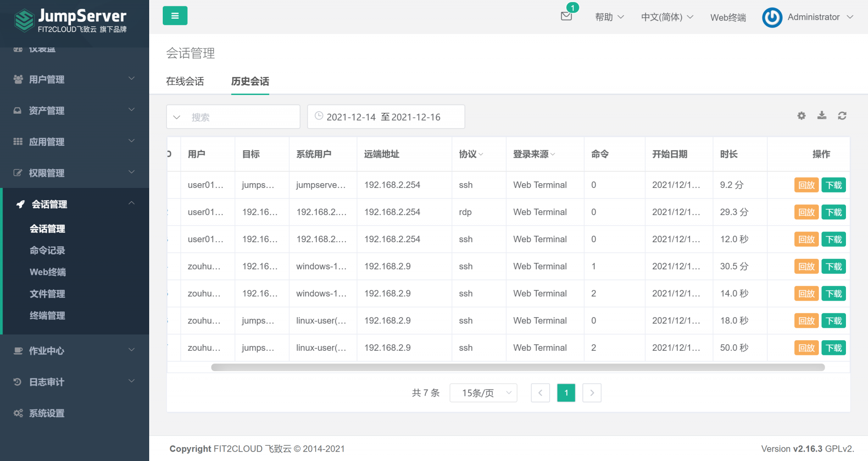Open Web终端 sidebar submenu item

[48, 272]
